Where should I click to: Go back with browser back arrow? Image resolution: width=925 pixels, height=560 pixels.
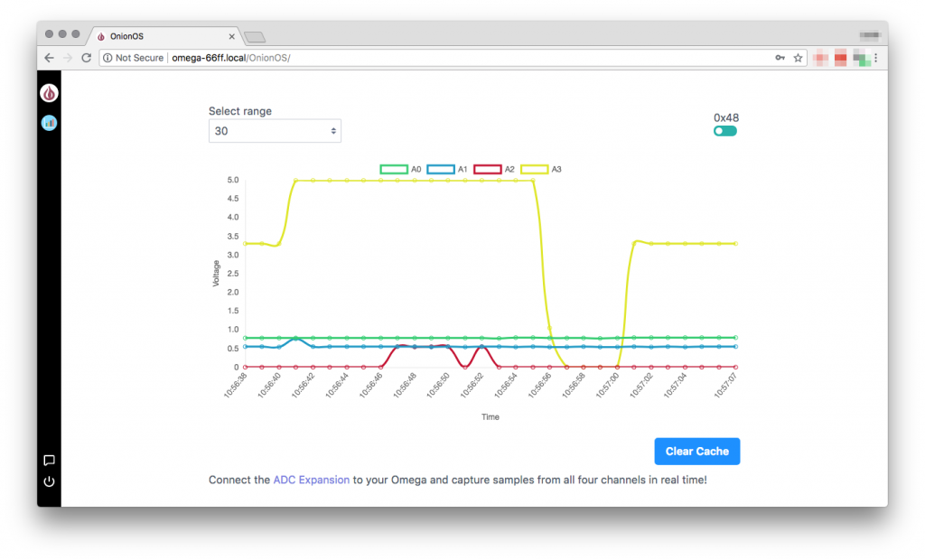pyautogui.click(x=49, y=58)
